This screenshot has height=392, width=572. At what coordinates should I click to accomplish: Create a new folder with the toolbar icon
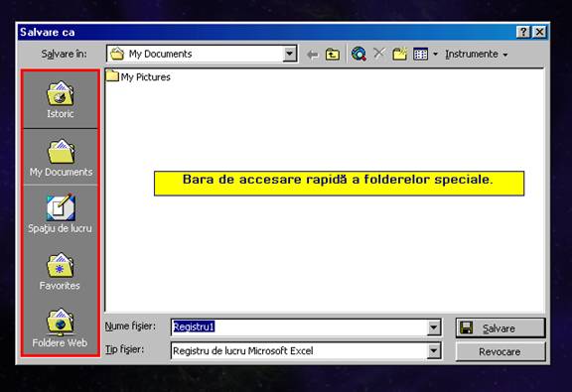400,54
